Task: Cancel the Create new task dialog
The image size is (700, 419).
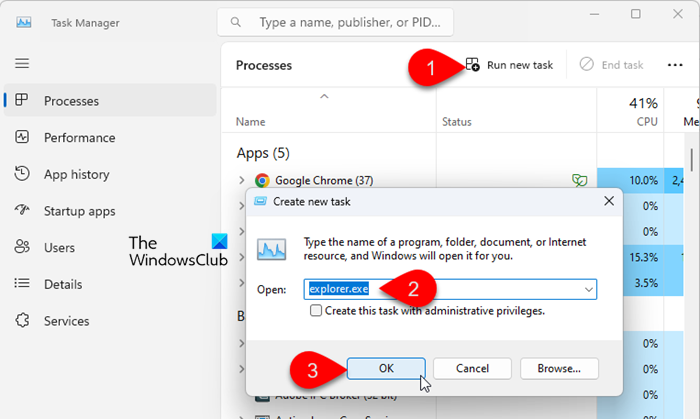Action: (472, 369)
